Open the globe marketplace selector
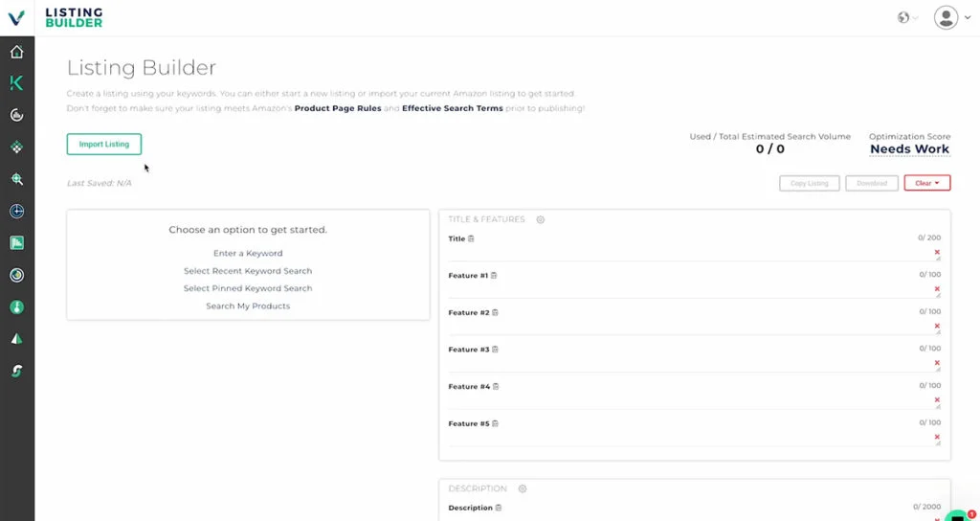Screen dimensions: 980x521 [x=907, y=17]
